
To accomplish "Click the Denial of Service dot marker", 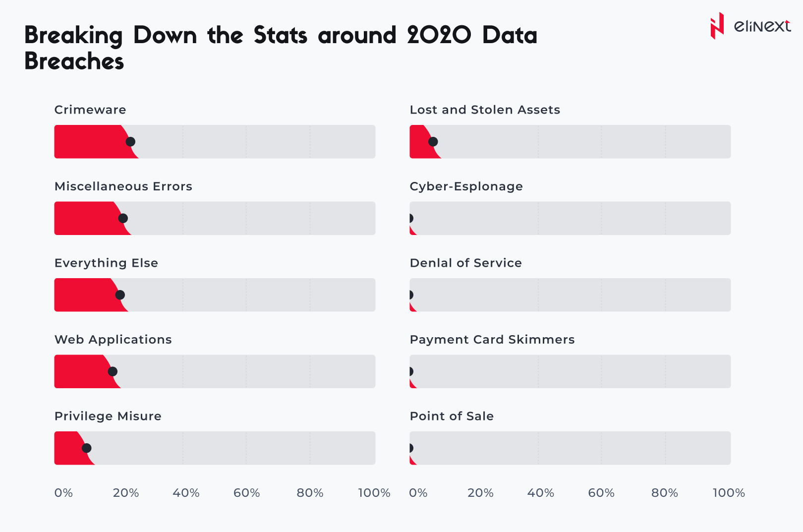I will point(411,295).
